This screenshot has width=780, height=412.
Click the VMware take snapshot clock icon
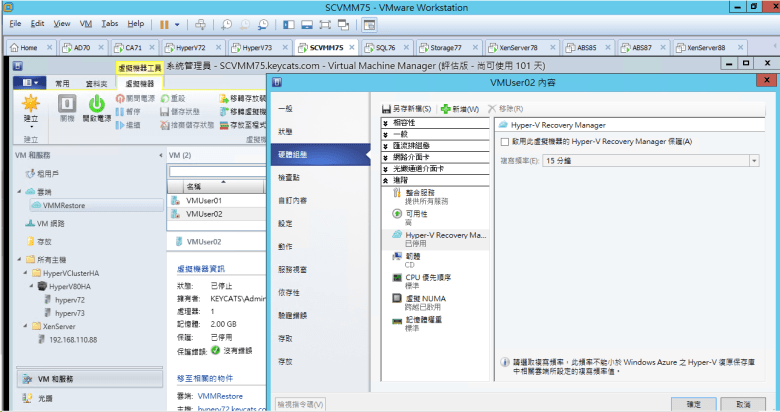tap(229, 23)
